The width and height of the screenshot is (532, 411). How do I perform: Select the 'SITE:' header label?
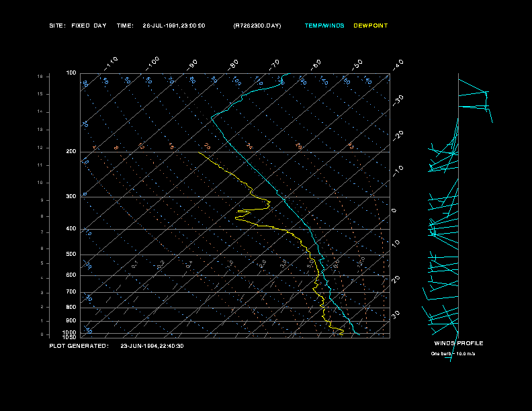(57, 26)
